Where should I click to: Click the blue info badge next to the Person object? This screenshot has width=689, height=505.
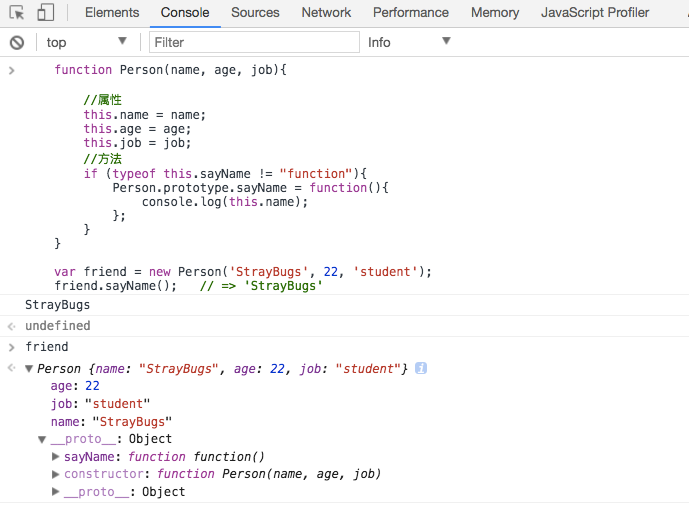(421, 368)
